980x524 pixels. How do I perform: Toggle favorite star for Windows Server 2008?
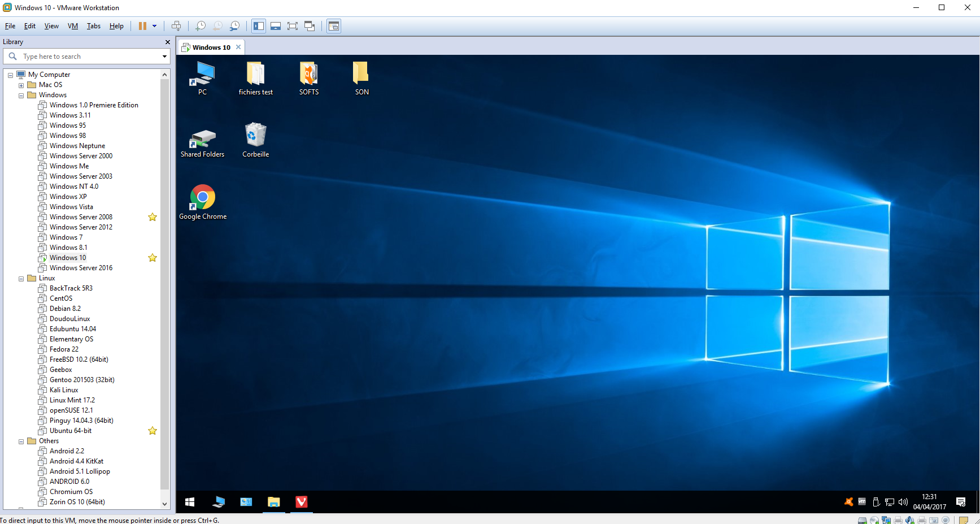153,217
